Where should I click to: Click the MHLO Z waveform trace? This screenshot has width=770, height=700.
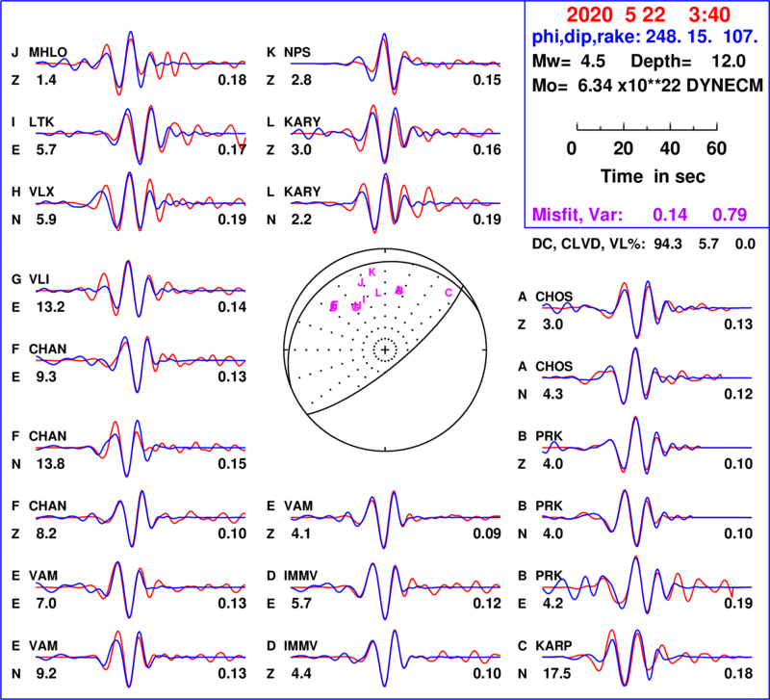click(141, 64)
